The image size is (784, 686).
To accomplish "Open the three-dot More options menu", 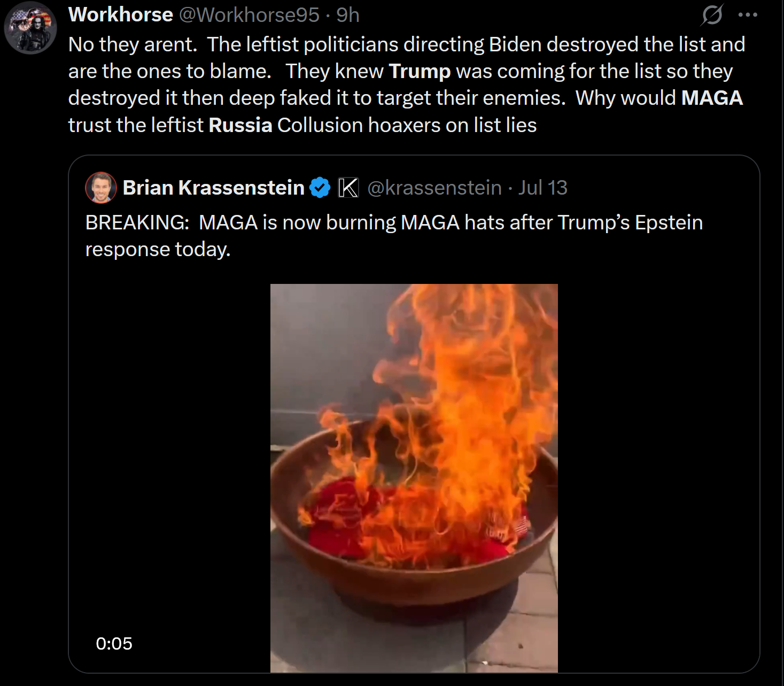I will point(748,15).
